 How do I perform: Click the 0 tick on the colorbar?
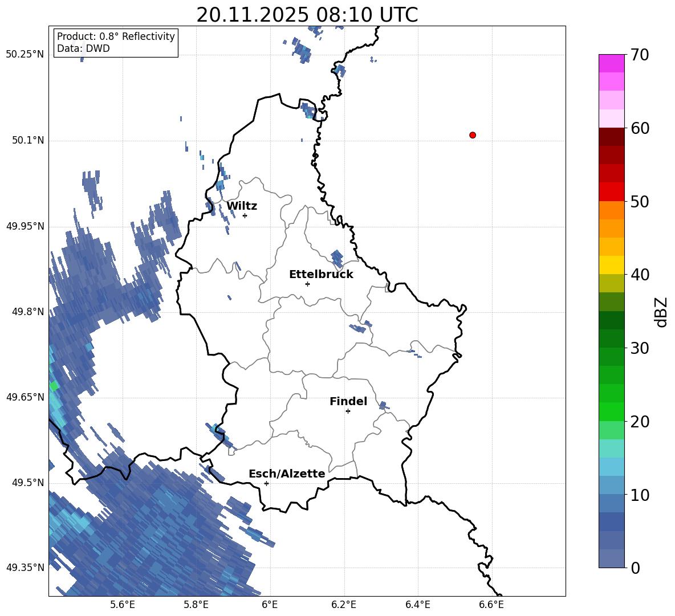click(x=635, y=568)
